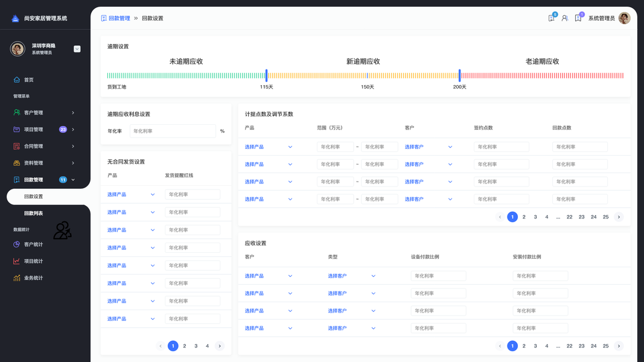
Task: Click the 资料管理 icon
Action: point(16,163)
